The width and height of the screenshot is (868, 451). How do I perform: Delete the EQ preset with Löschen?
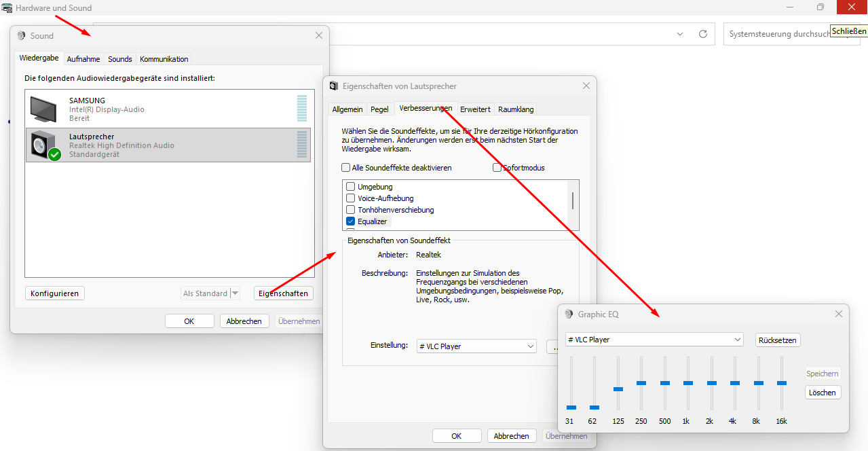point(823,393)
